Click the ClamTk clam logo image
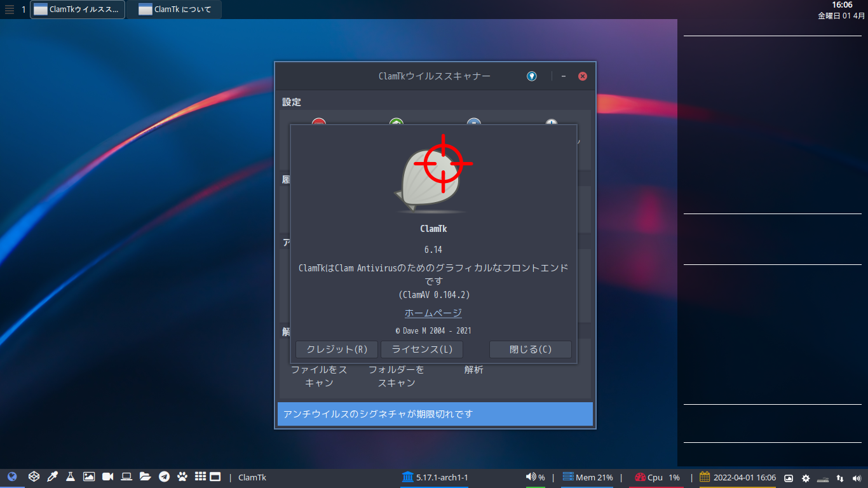 pyautogui.click(x=433, y=180)
